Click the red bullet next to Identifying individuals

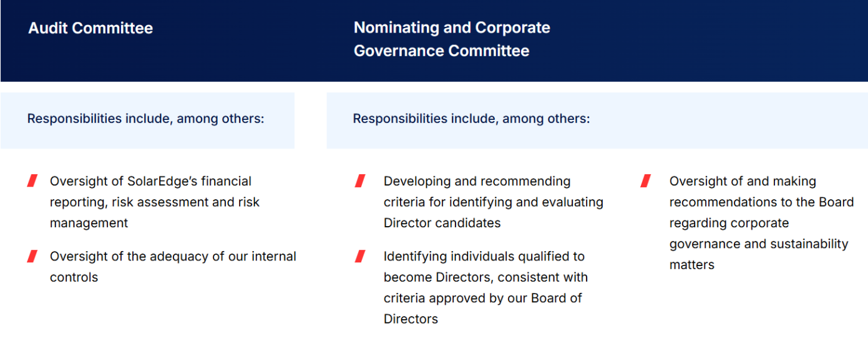click(360, 256)
